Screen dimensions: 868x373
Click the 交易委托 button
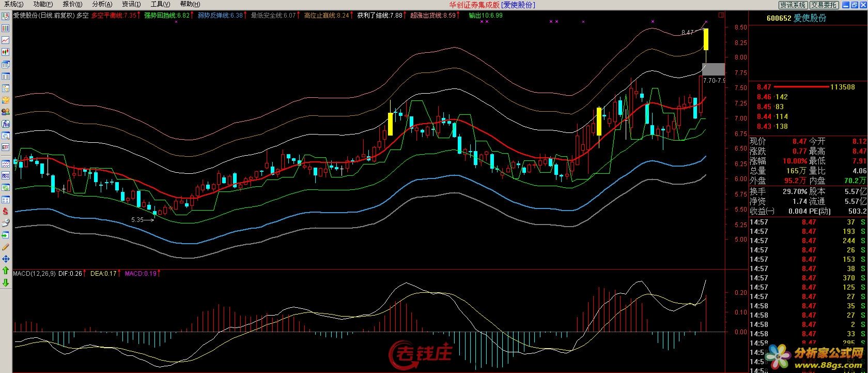coord(824,5)
